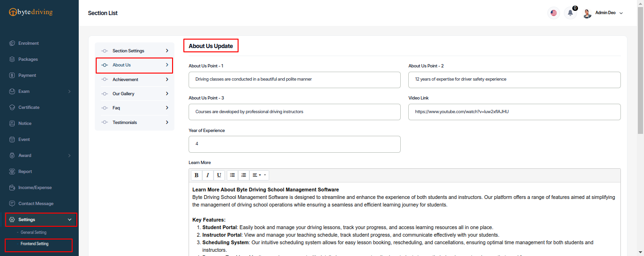Viewport: 644px width, 256px height.
Task: Click the Event calendar icon
Action: (12, 140)
